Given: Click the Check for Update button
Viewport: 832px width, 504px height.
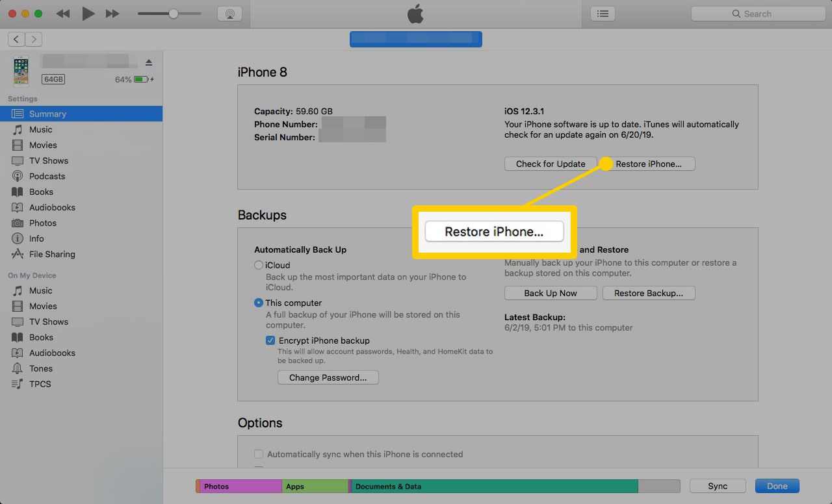Looking at the screenshot, I should (x=551, y=164).
